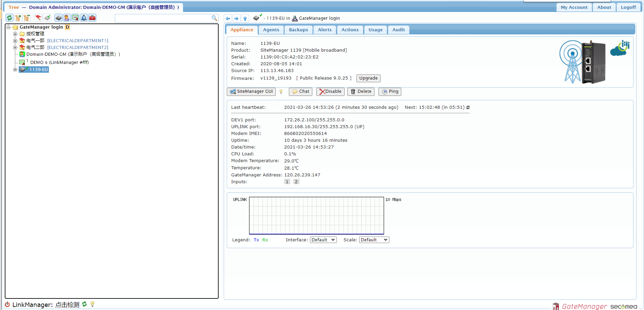Open the Audit tab

tap(399, 30)
